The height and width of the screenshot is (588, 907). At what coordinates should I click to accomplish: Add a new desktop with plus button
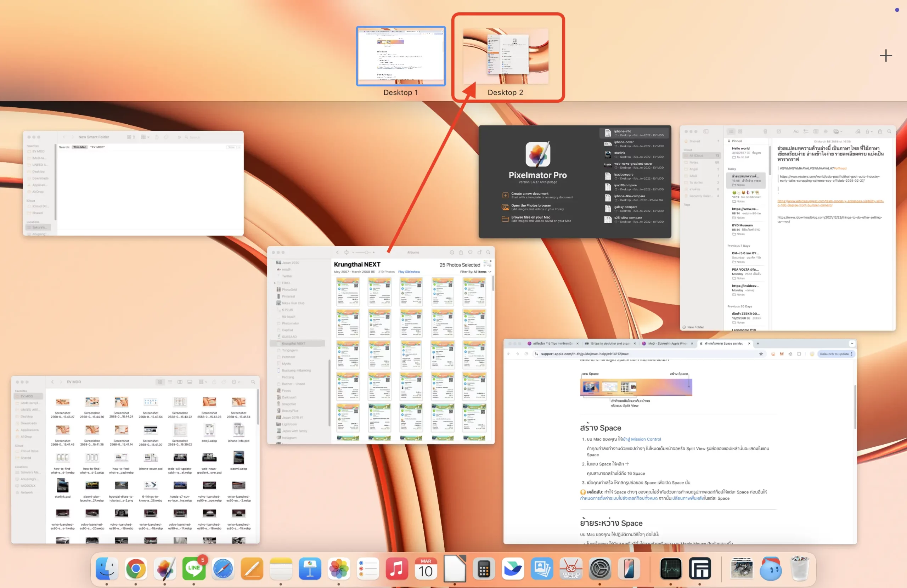click(x=886, y=56)
